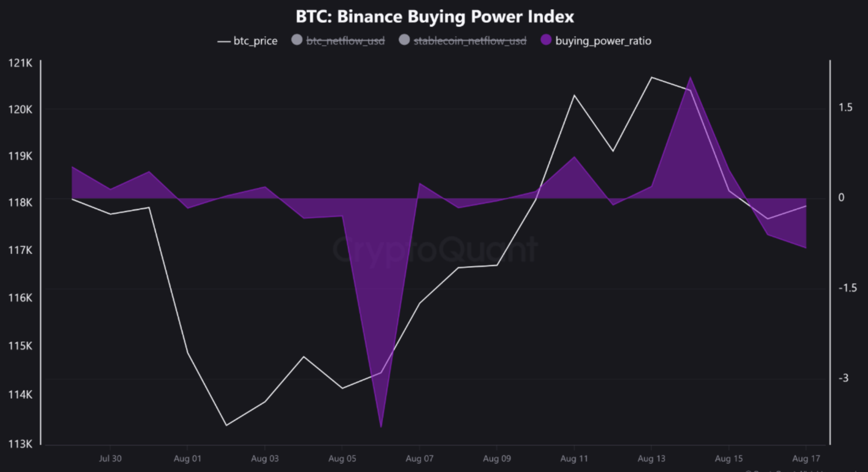Enable the btc_netflow_usd series in legend

[x=338, y=41]
